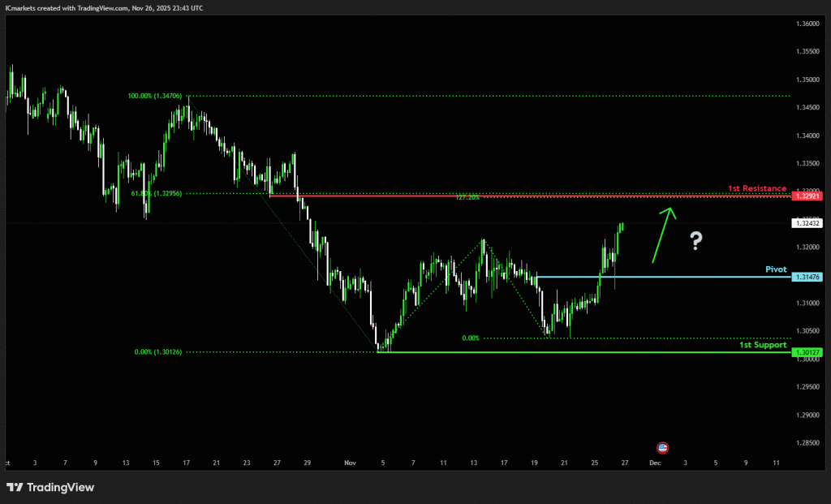
Task: Select the 1st Support label
Action: [x=763, y=345]
